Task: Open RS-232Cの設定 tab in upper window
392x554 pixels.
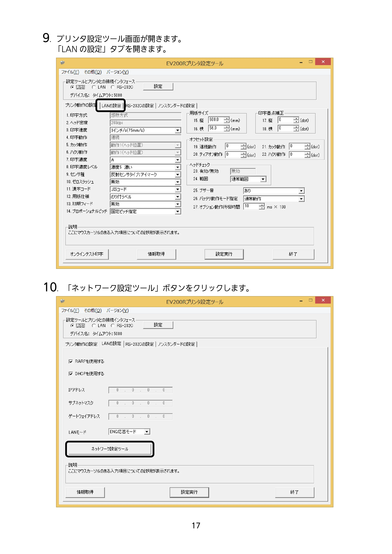Action: coord(140,106)
